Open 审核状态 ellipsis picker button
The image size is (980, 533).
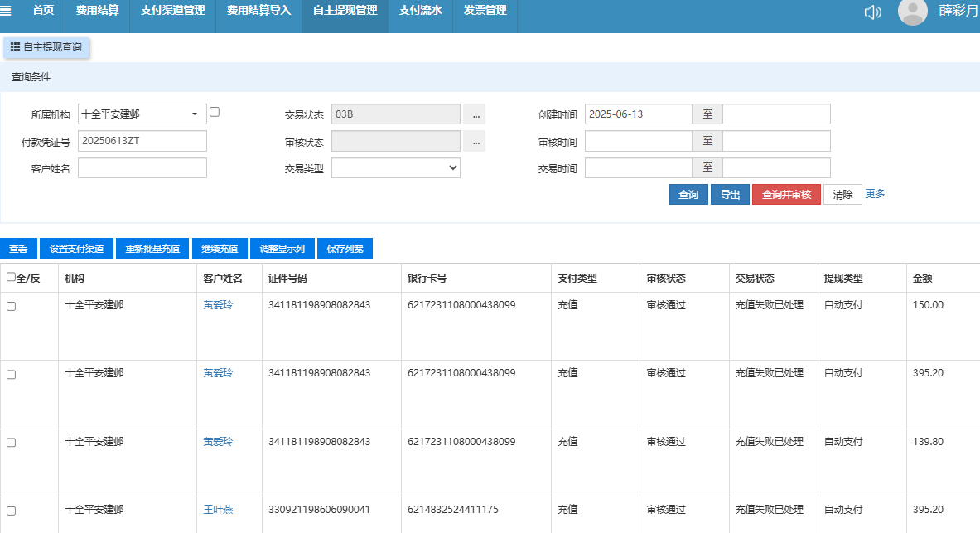[474, 141]
